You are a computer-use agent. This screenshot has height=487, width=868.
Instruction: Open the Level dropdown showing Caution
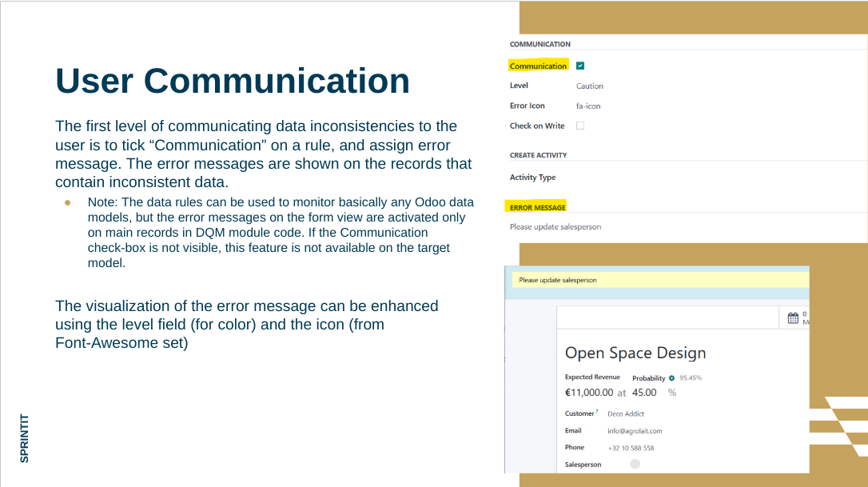[590, 86]
